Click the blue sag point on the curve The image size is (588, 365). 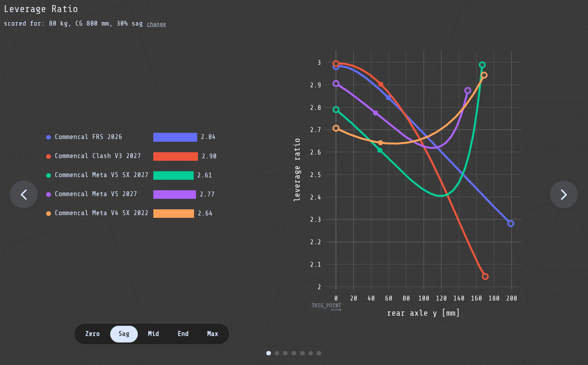pyautogui.click(x=389, y=98)
